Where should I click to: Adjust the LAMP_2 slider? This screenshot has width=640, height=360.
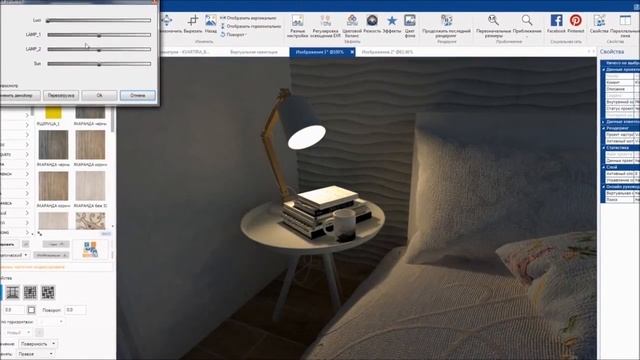tap(99, 49)
